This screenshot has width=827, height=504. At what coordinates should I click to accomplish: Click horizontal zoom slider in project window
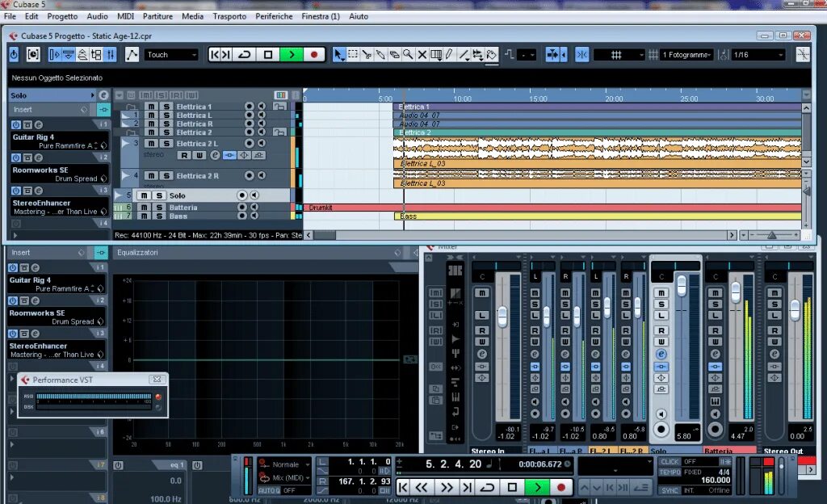772,234
